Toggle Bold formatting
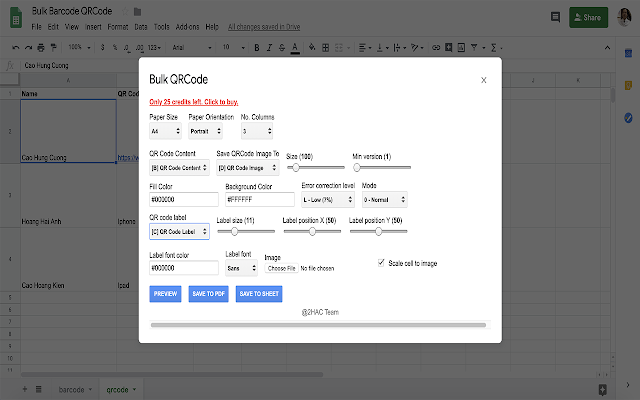Image resolution: width=640 pixels, height=400 pixels. (x=257, y=48)
